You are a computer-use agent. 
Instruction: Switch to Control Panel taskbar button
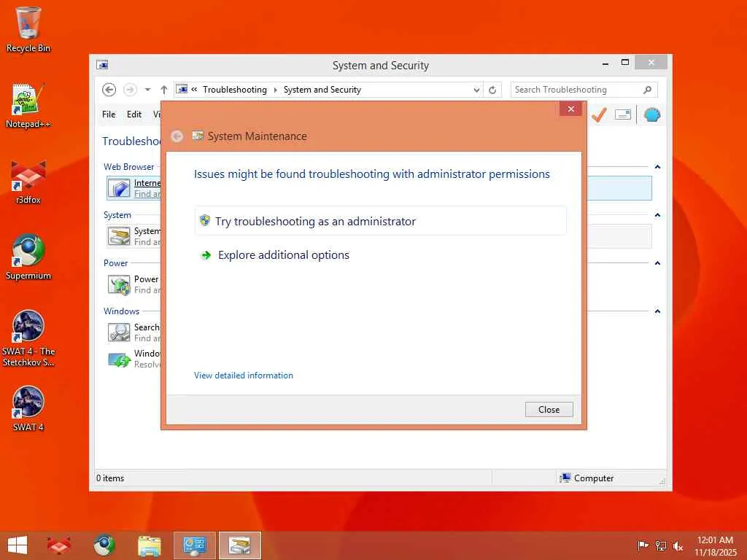pyautogui.click(x=194, y=545)
